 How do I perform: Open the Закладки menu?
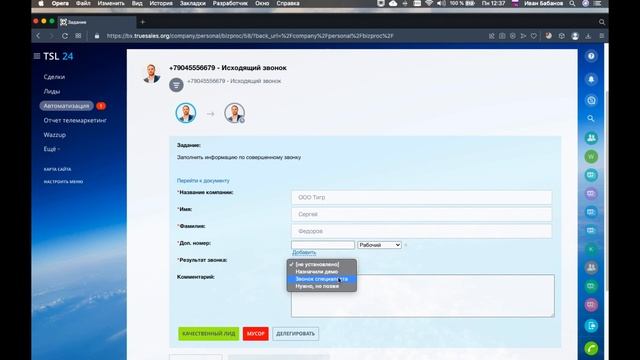coord(193,3)
